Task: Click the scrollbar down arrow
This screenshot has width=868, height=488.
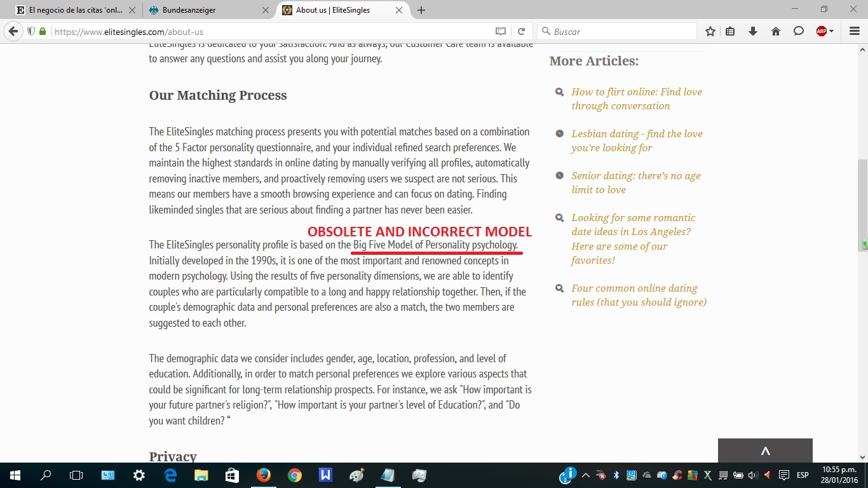Action: (x=862, y=457)
